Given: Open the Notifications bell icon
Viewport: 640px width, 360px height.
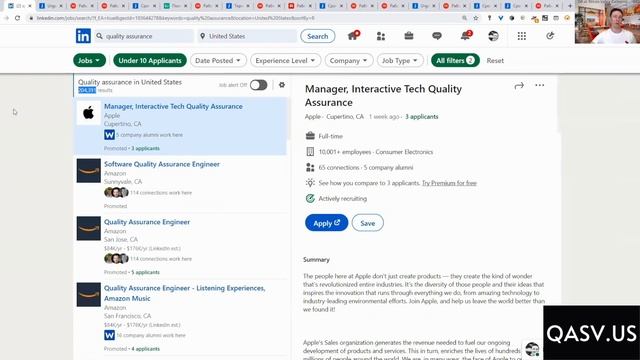Looking at the screenshot, I should coord(465,36).
